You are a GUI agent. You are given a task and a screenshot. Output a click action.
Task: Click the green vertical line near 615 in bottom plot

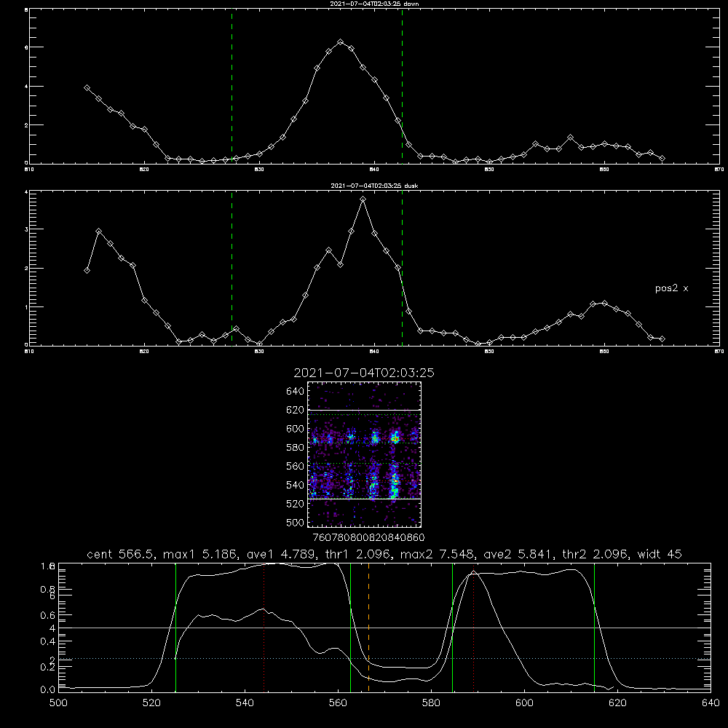click(594, 628)
